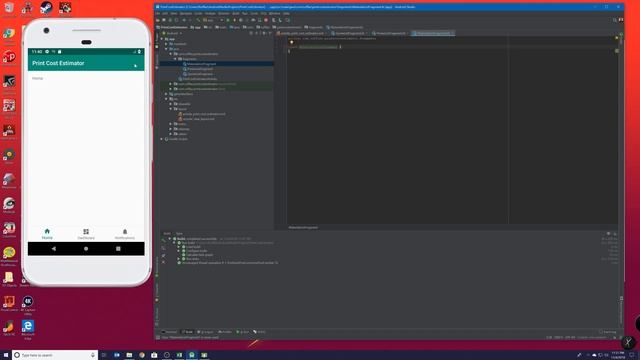Tap the emulator circular Home button

(86, 249)
